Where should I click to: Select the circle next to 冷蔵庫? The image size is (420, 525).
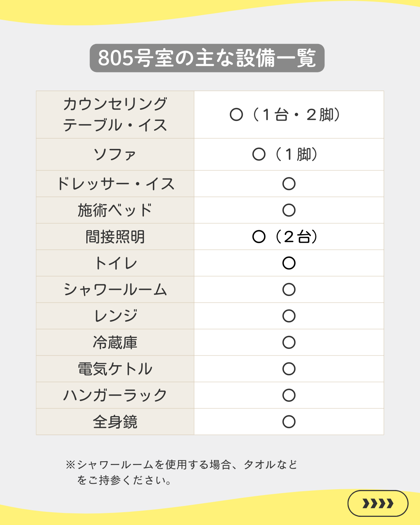point(289,343)
